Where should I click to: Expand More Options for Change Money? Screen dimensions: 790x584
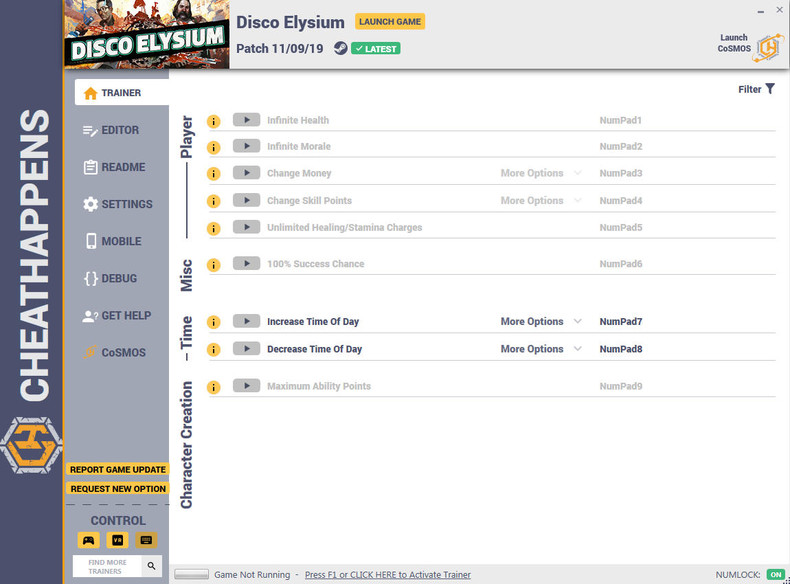coord(541,173)
